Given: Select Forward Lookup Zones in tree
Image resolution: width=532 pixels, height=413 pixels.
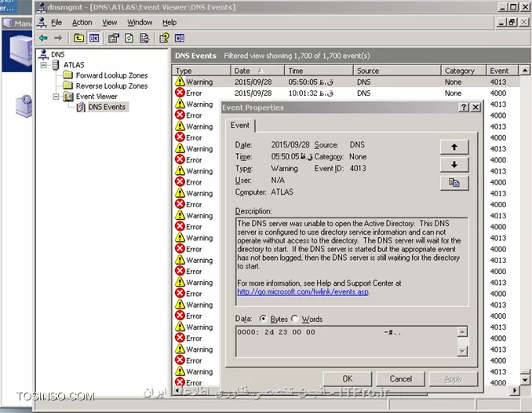Looking at the screenshot, I should [x=111, y=75].
